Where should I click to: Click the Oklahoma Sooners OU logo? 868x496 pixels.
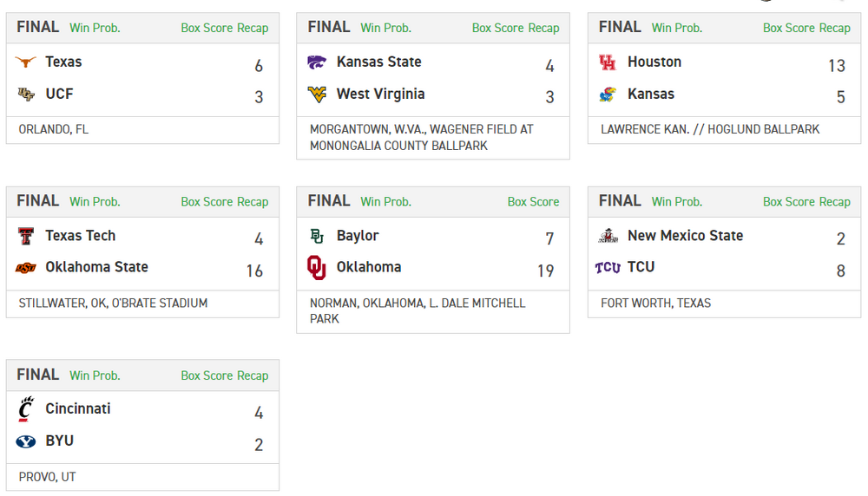[x=317, y=268]
